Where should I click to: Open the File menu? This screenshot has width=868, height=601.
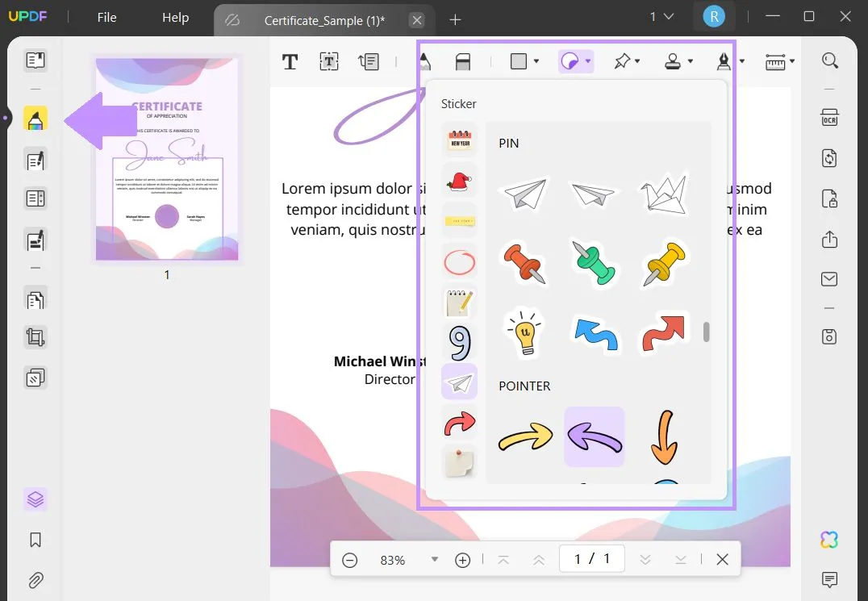point(106,17)
